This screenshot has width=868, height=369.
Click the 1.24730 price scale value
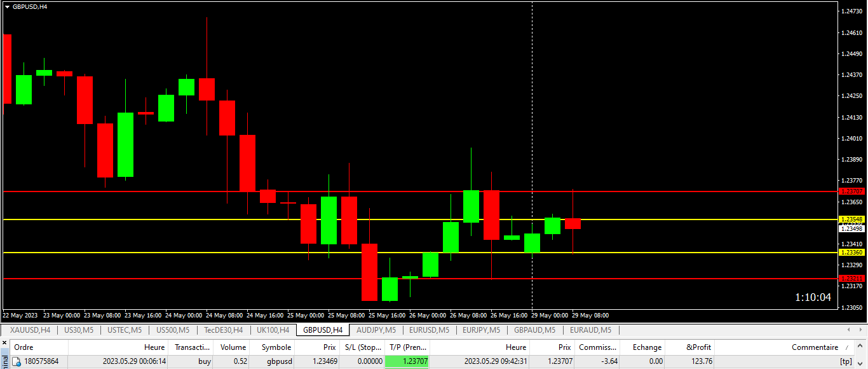(x=851, y=11)
